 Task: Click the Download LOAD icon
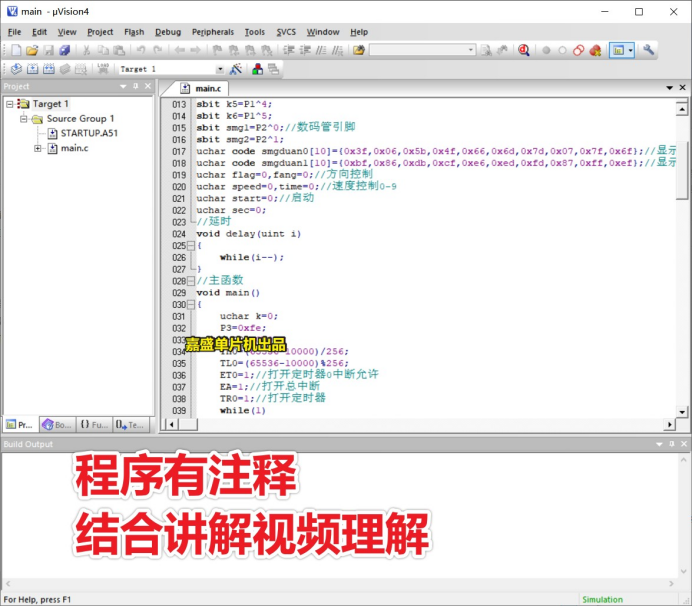click(103, 69)
